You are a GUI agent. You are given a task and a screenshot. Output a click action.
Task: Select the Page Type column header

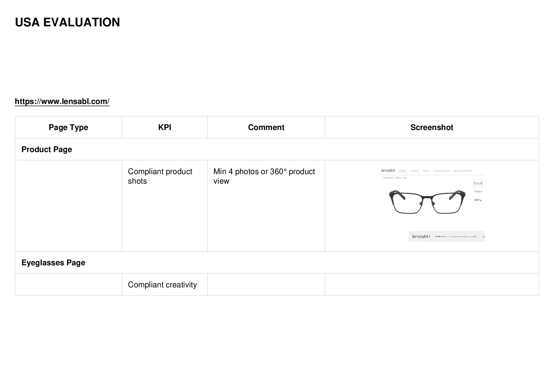[68, 127]
